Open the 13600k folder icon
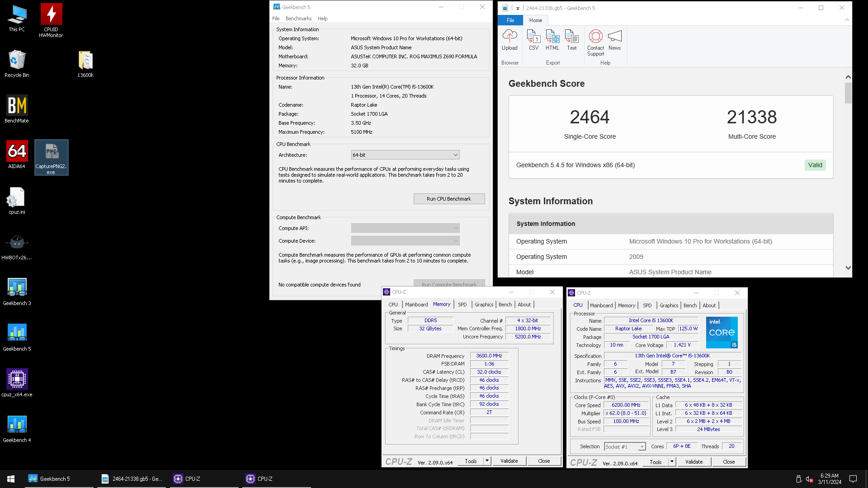 [x=85, y=64]
